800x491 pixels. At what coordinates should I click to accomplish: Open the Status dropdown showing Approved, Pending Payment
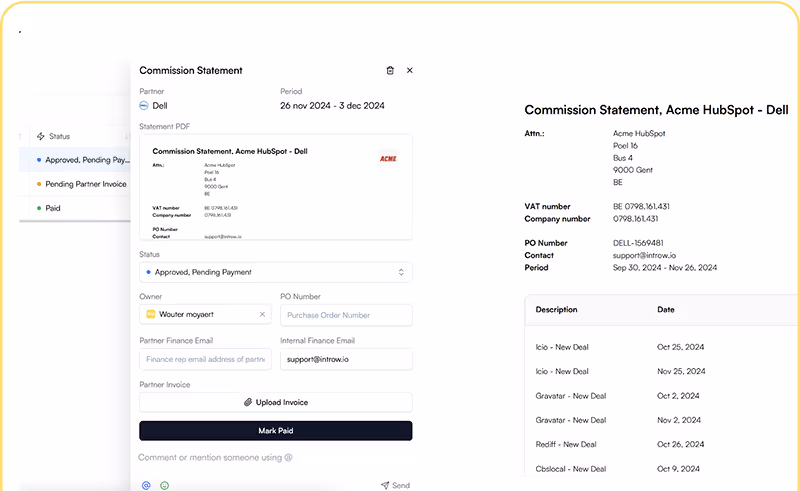276,272
